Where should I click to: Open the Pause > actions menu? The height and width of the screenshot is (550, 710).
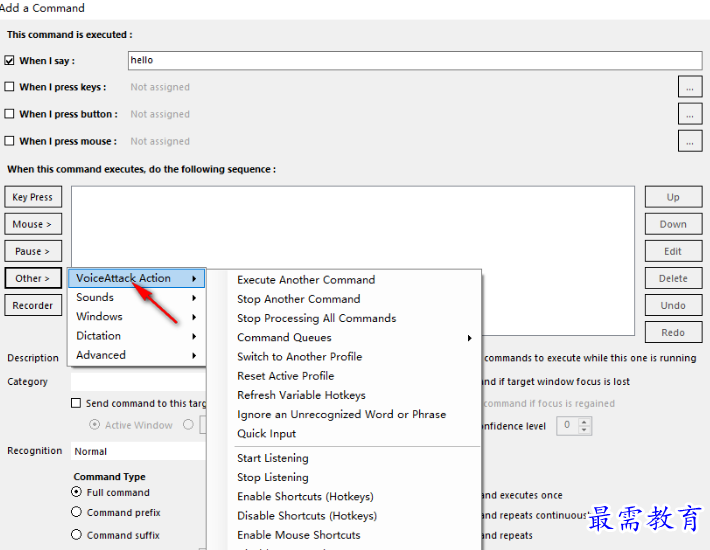pyautogui.click(x=33, y=251)
